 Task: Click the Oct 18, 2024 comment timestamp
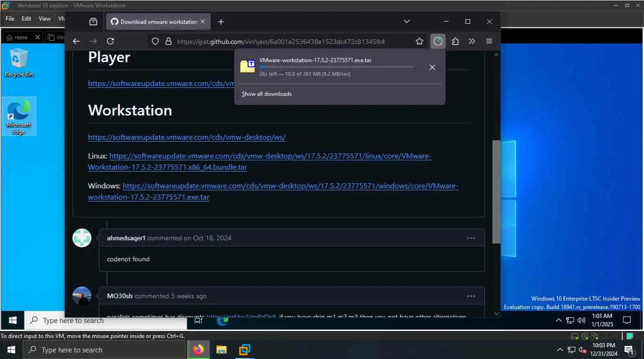pos(212,238)
